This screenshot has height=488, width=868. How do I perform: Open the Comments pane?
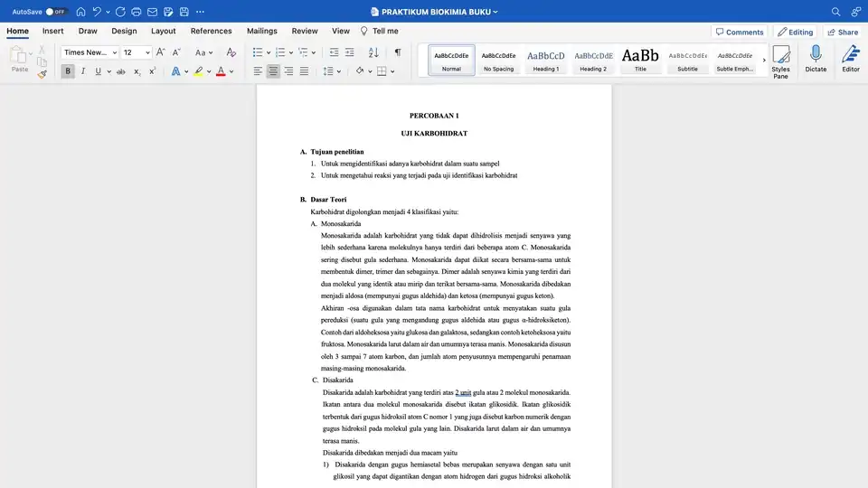tap(740, 33)
